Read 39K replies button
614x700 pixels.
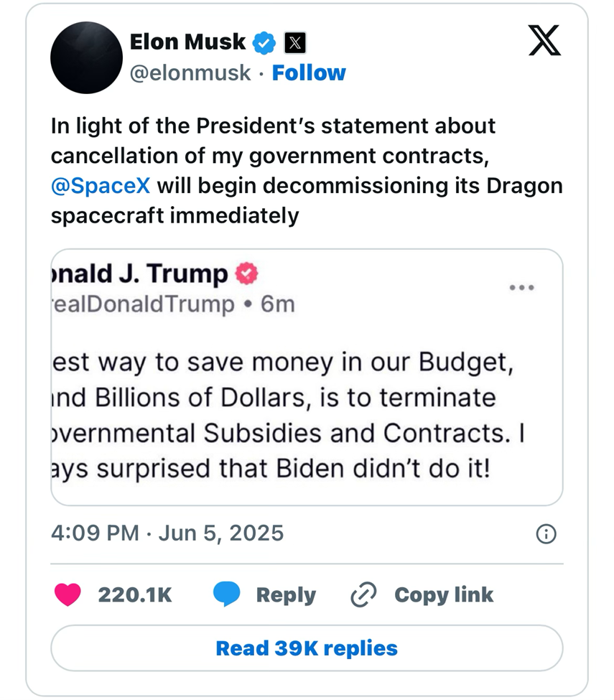(307, 648)
